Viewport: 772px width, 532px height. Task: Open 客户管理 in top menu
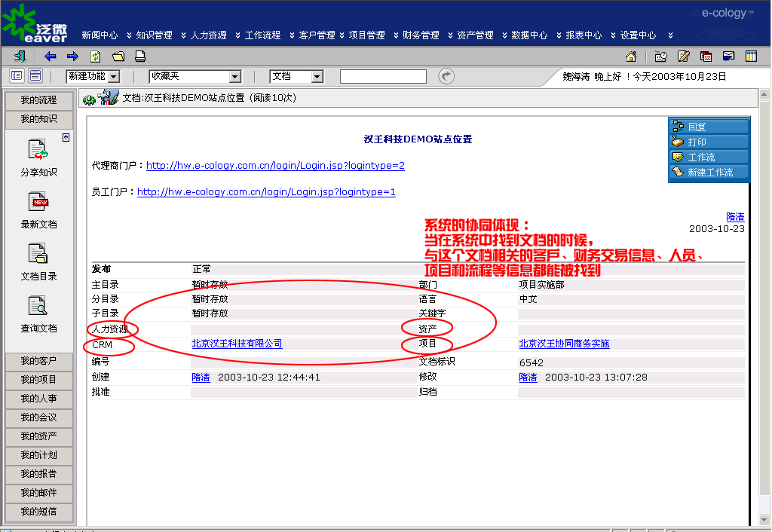(x=317, y=35)
